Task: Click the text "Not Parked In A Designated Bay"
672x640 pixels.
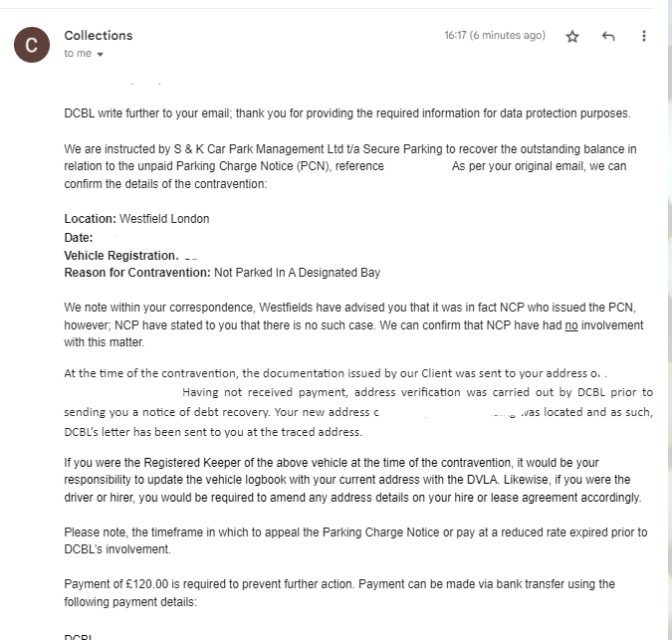Action: coord(297,273)
